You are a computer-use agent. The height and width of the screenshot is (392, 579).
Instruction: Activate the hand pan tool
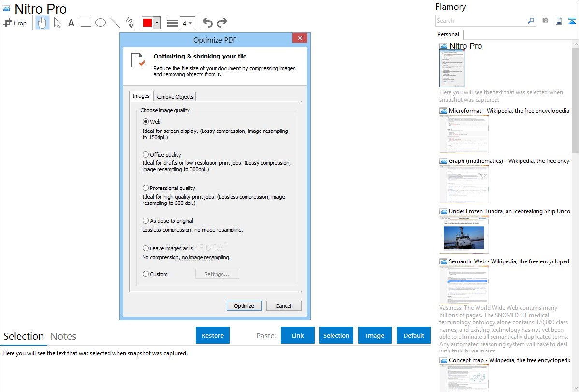pyautogui.click(x=43, y=23)
